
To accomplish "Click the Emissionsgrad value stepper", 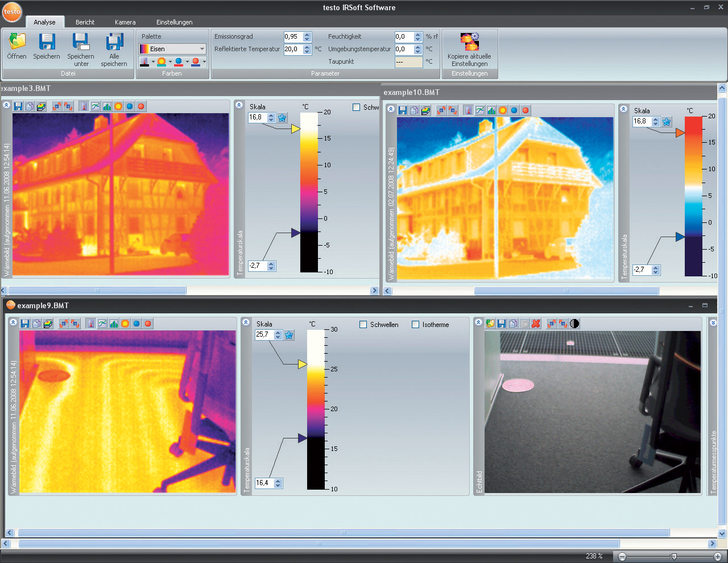I will coord(307,37).
